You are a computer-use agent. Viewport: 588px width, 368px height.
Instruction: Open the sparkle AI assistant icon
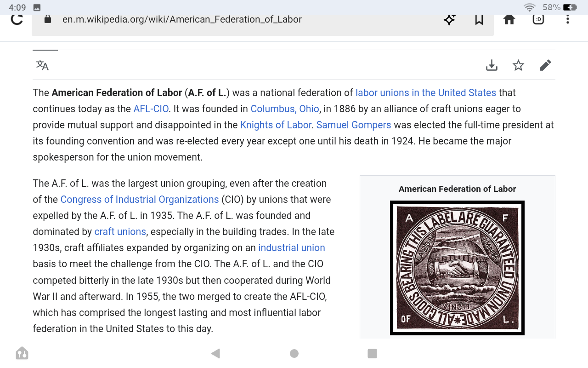tap(449, 19)
